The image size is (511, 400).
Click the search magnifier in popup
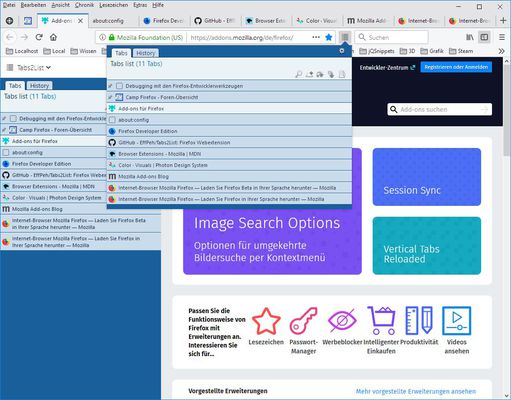point(299,74)
